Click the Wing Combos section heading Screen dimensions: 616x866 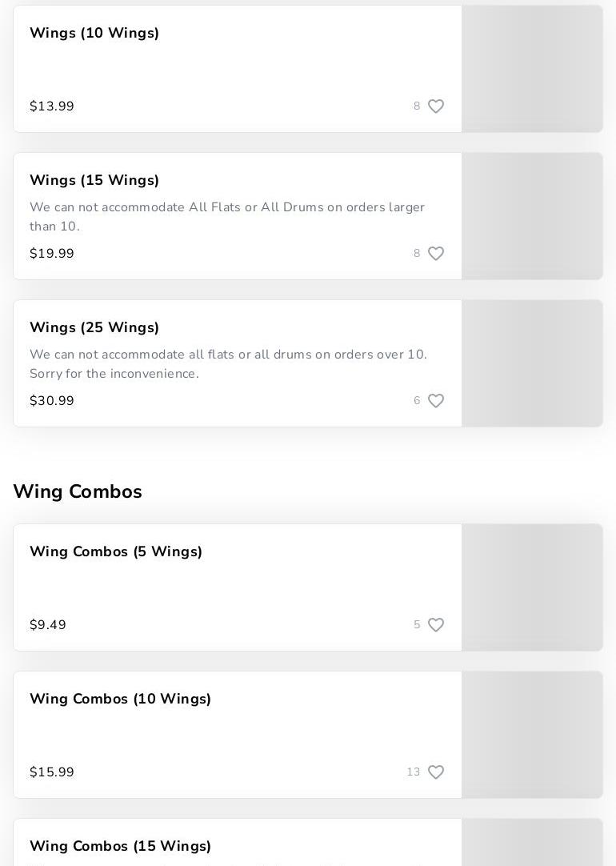(78, 491)
